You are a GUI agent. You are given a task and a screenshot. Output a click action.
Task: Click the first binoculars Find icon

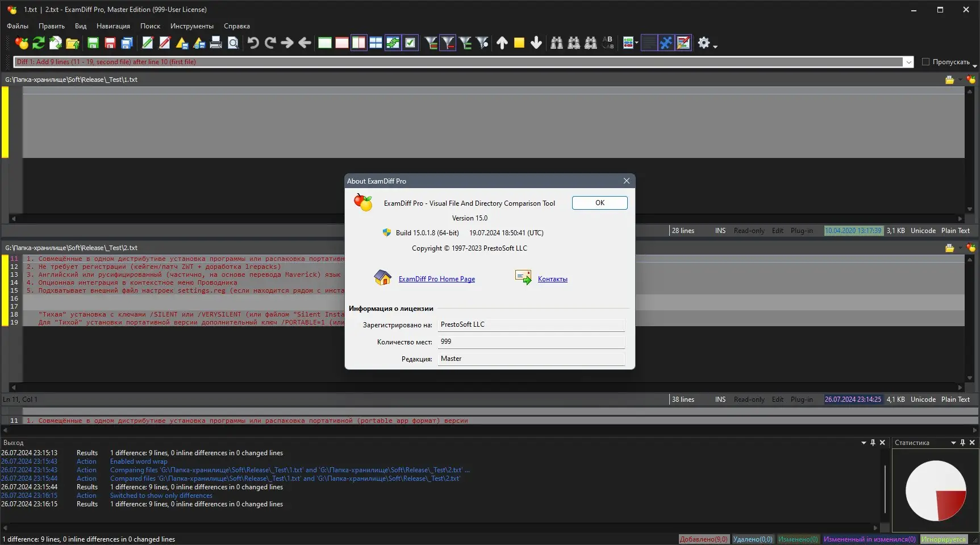pos(557,43)
